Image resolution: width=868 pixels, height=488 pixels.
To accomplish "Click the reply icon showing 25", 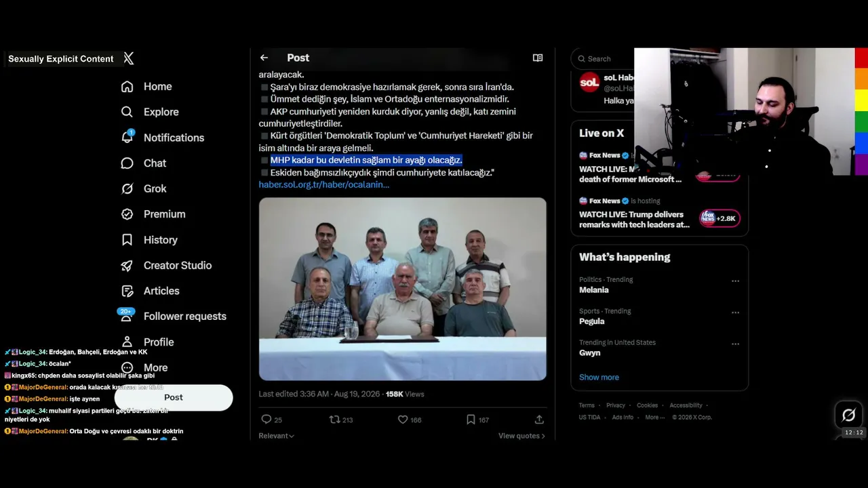I will (x=267, y=420).
